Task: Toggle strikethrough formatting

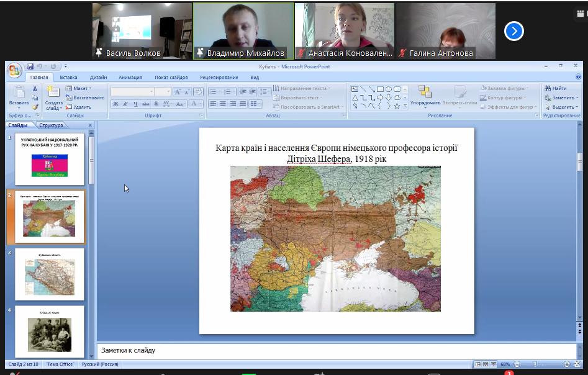Action: pyautogui.click(x=146, y=104)
